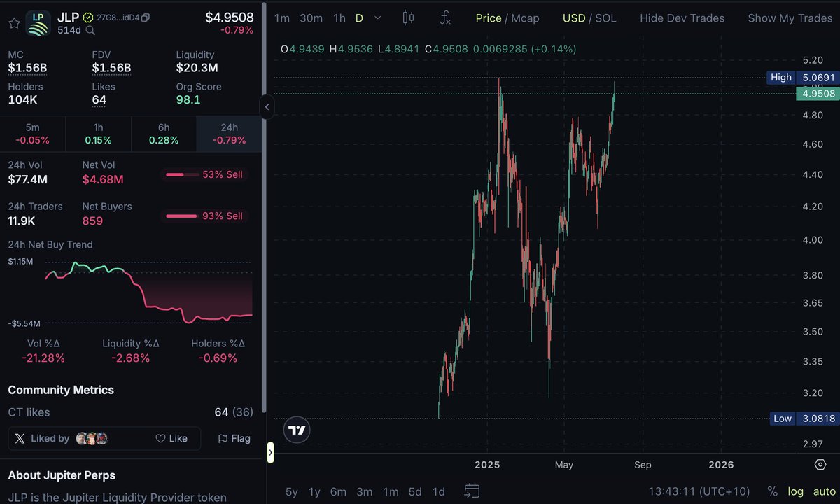
Task: Open the TradingView logo link
Action: [x=297, y=430]
